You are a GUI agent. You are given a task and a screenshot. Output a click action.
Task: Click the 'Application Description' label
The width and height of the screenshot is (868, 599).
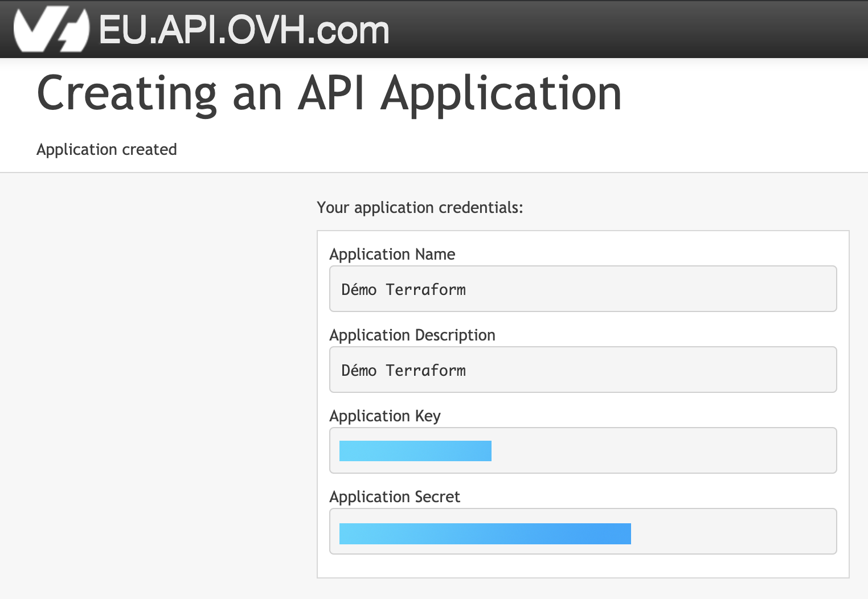pyautogui.click(x=412, y=335)
